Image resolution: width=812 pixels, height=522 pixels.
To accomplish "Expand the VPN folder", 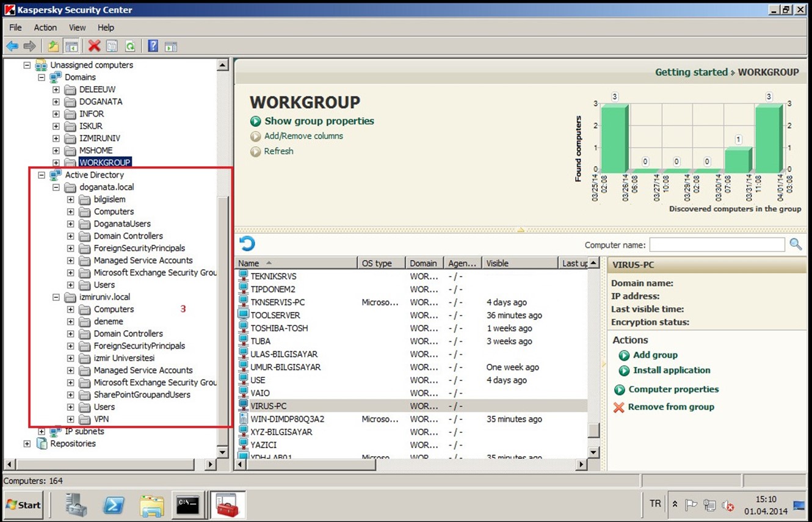I will tap(71, 419).
